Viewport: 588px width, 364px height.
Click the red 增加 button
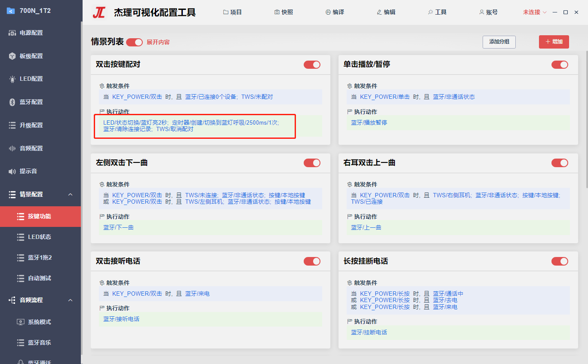[554, 42]
